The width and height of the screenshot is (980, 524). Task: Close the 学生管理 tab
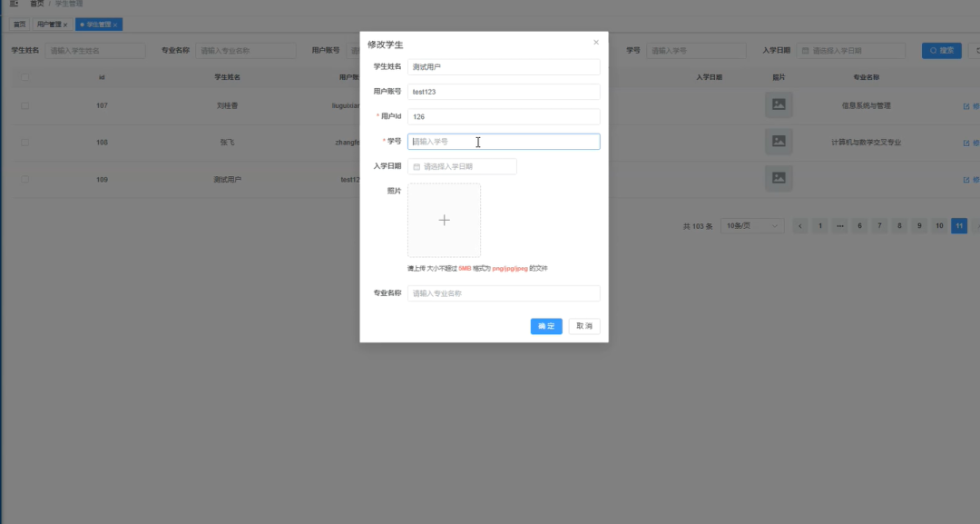click(x=115, y=25)
